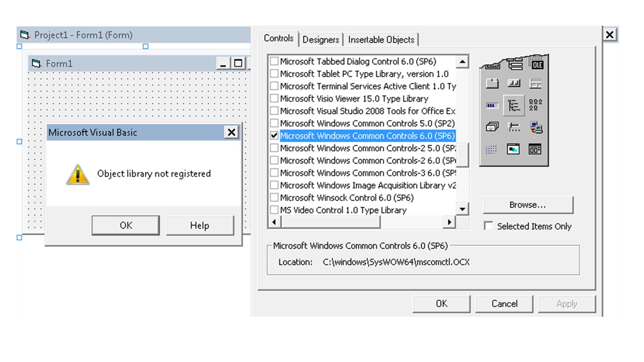Viewport: 644px width, 362px height.
Task: Enable the Selected Items Only checkbox
Action: coord(489,226)
